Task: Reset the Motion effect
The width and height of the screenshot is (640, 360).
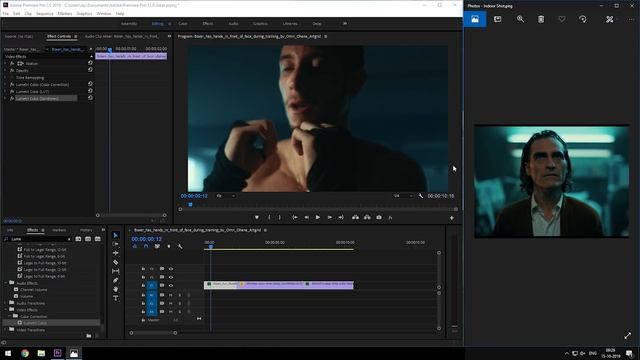Action: (x=90, y=63)
